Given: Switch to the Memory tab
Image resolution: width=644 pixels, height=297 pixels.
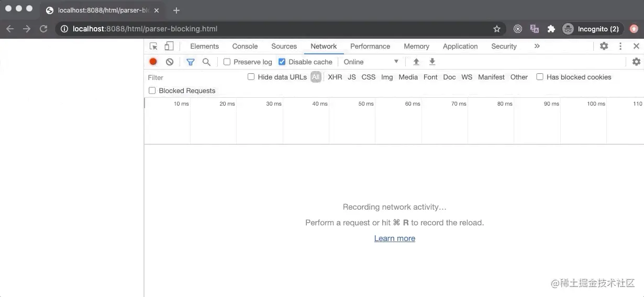Looking at the screenshot, I should tap(416, 46).
